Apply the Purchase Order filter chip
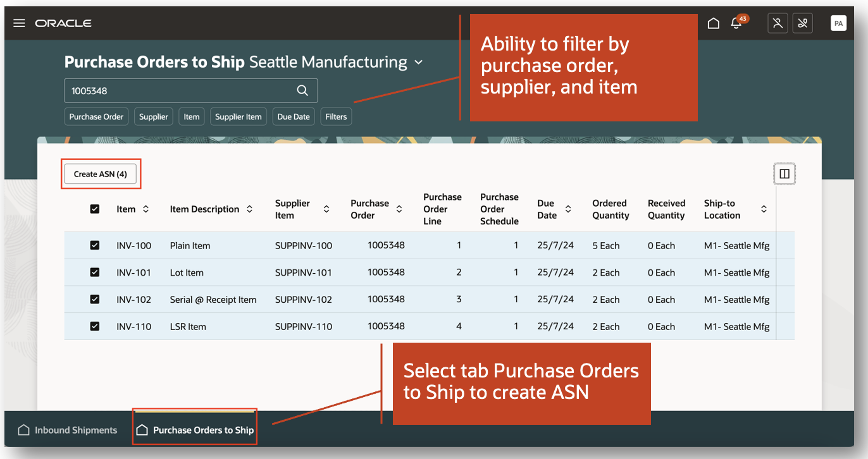Image resolution: width=868 pixels, height=459 pixels. (x=97, y=116)
